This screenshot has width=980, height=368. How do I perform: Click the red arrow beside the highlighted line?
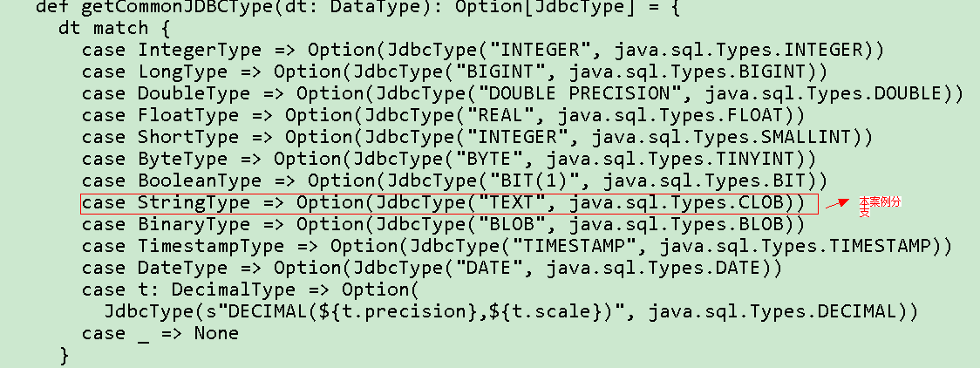pos(837,204)
